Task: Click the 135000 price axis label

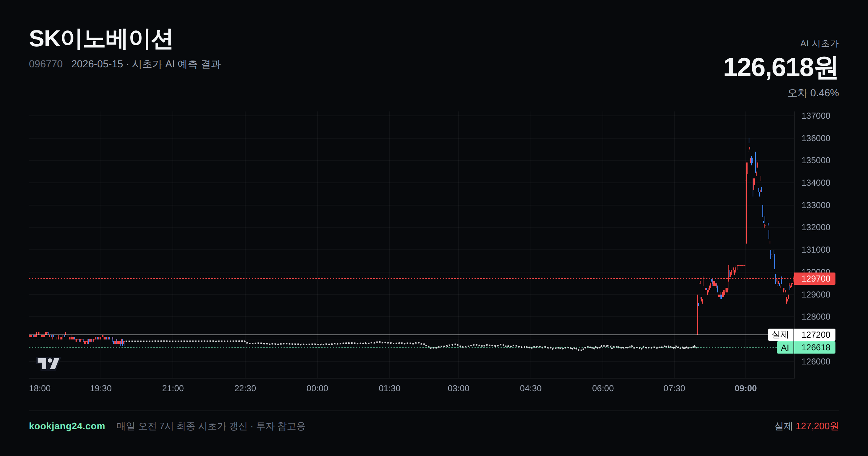Action: 816,160
